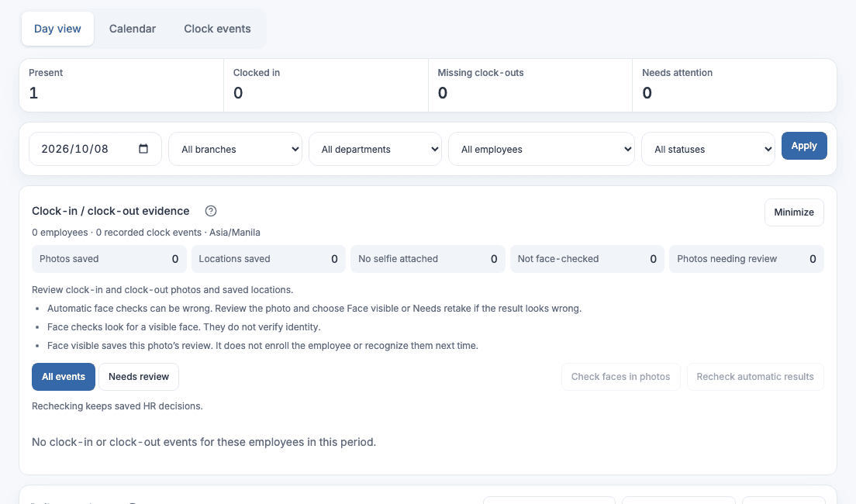Click the Photos needing review counter

[747, 259]
